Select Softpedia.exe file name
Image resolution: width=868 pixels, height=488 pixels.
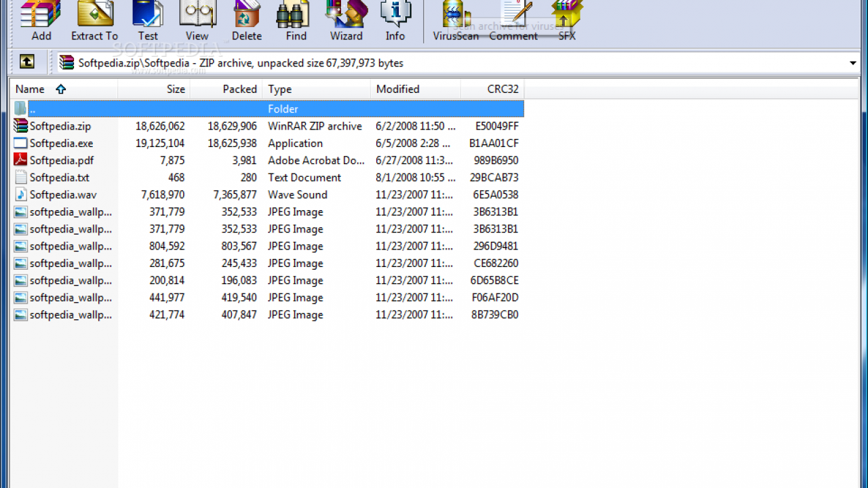(x=61, y=143)
